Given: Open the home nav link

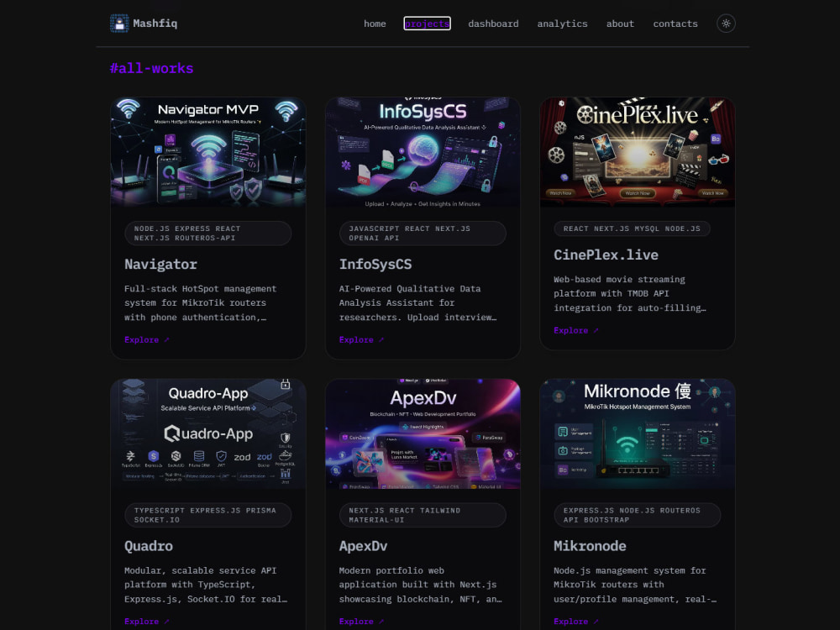Looking at the screenshot, I should (x=375, y=24).
